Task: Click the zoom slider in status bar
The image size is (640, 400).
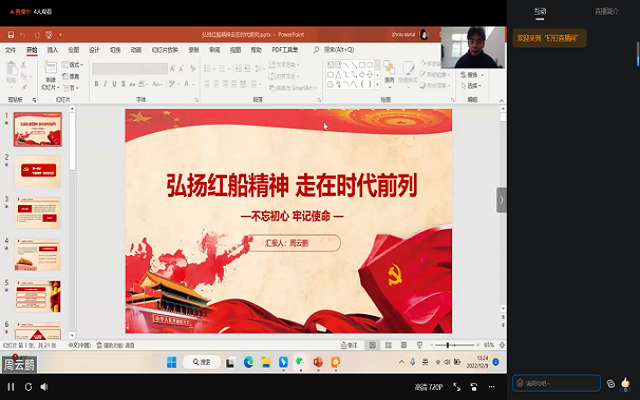Action: (455, 345)
